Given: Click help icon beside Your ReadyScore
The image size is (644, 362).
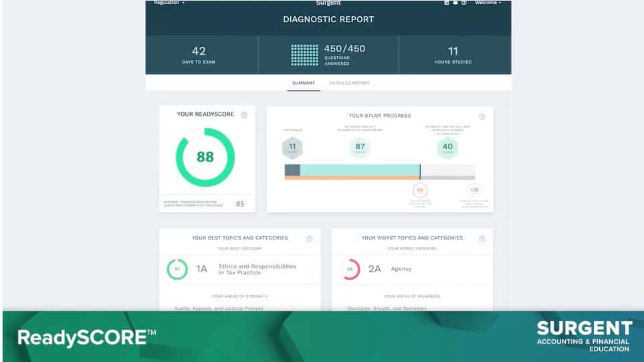Looking at the screenshot, I should 244,115.
